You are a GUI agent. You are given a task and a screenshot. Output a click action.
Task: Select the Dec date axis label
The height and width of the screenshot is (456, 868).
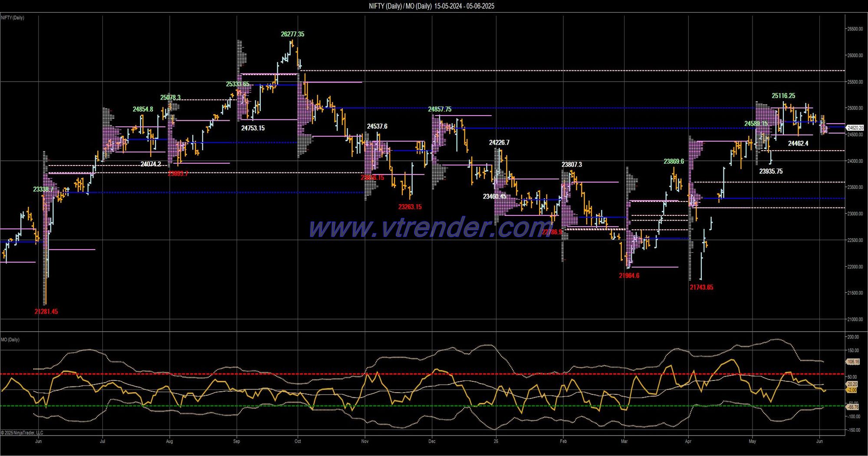[x=432, y=442]
